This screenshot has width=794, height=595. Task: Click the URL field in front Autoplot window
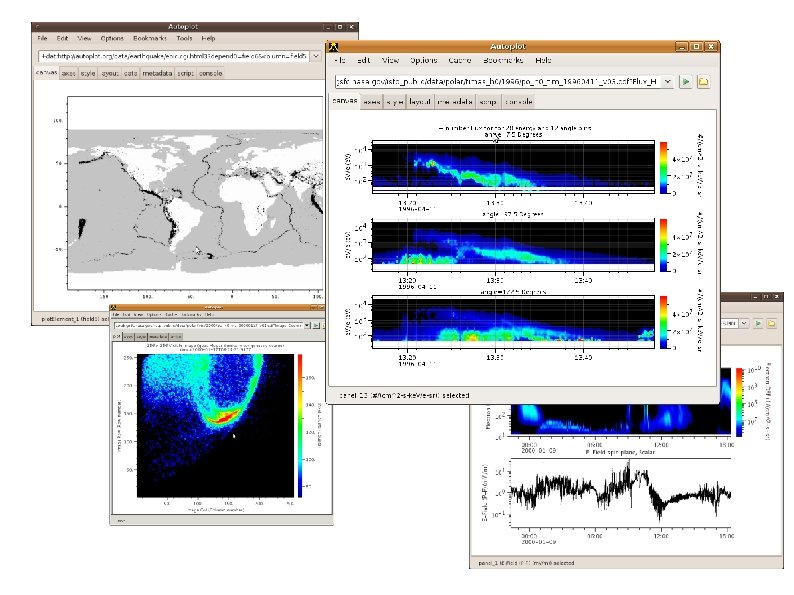point(498,82)
